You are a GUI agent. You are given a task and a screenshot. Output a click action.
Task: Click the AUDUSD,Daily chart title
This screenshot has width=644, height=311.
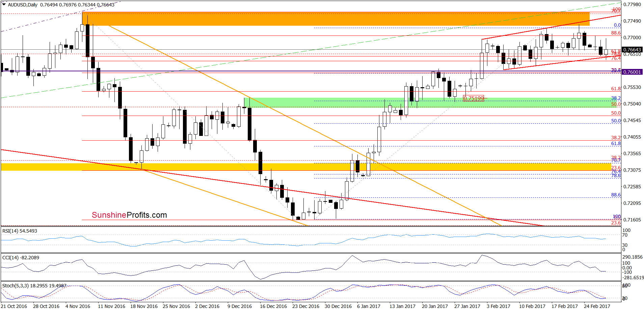coord(23,5)
